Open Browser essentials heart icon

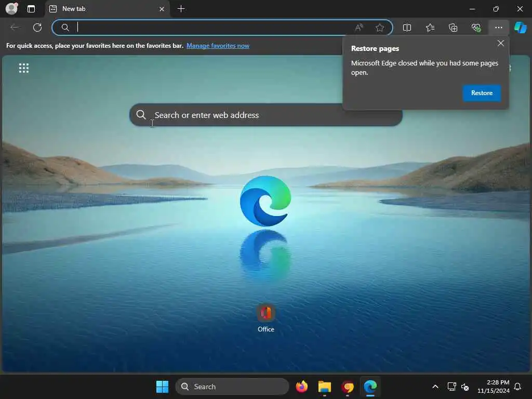coord(476,28)
